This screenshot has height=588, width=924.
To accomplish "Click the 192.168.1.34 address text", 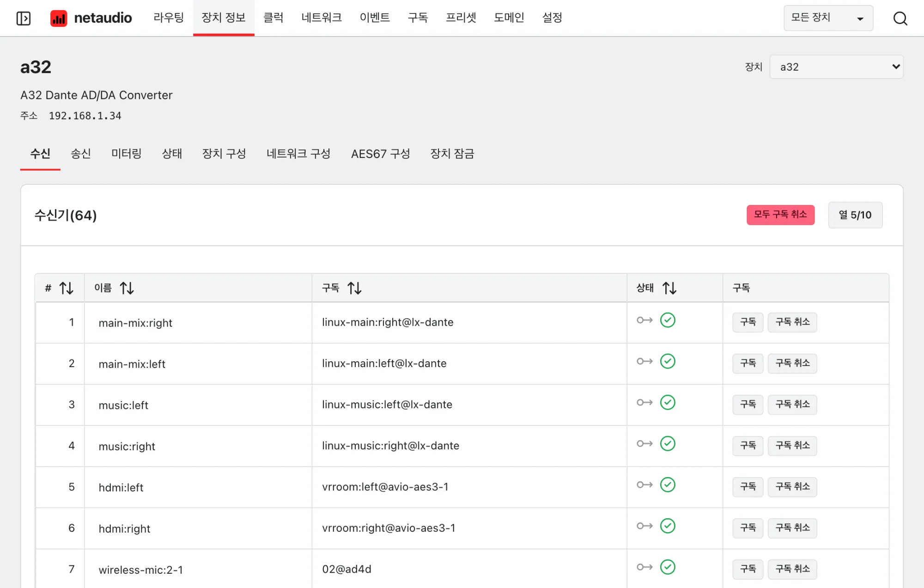I will pyautogui.click(x=85, y=116).
